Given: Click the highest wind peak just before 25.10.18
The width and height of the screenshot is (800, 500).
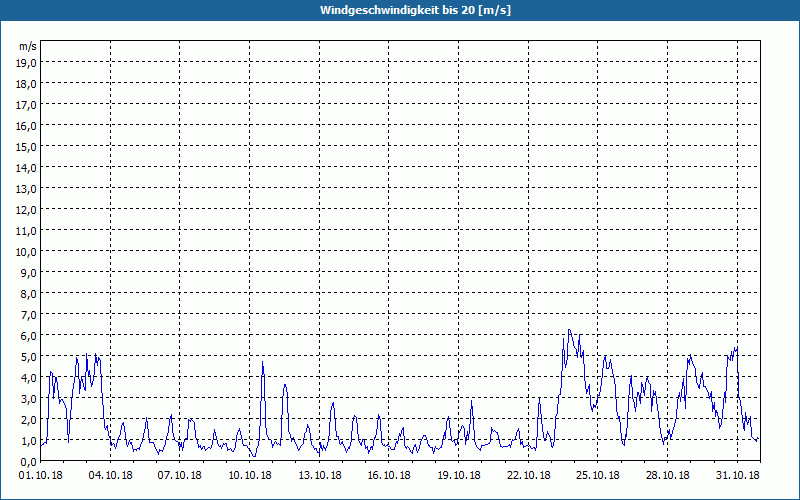Looking at the screenshot, I should (569, 330).
